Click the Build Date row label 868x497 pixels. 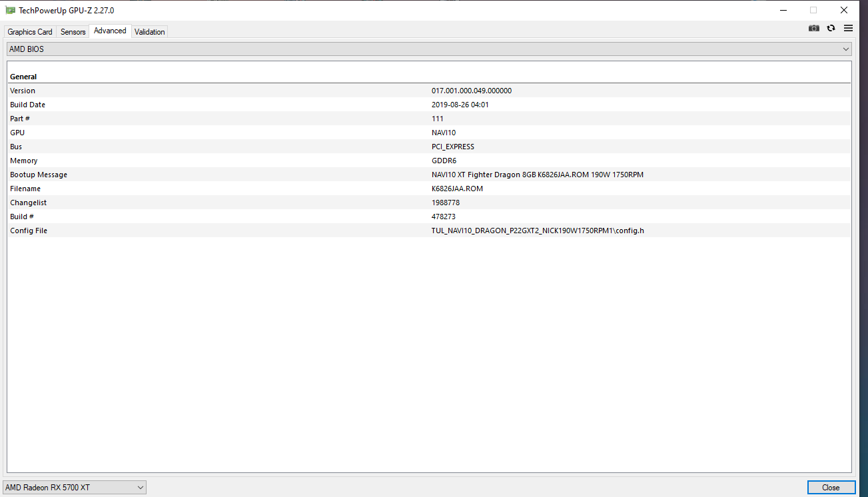tap(27, 105)
